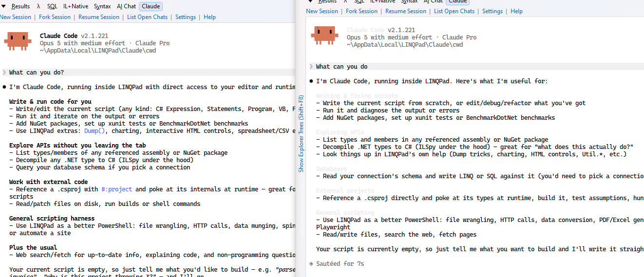644x277 pixels.
Task: Click 'Work with external code' heading
Action: (x=49, y=182)
